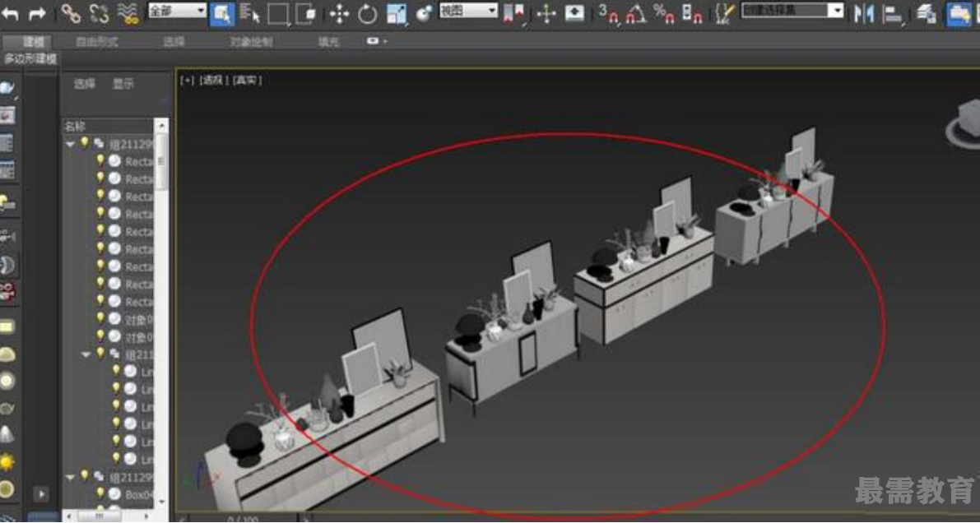Image resolution: width=980 pixels, height=523 pixels.
Task: Toggle the highlighted Ribbon display button
Action: pyautogui.click(x=959, y=14)
